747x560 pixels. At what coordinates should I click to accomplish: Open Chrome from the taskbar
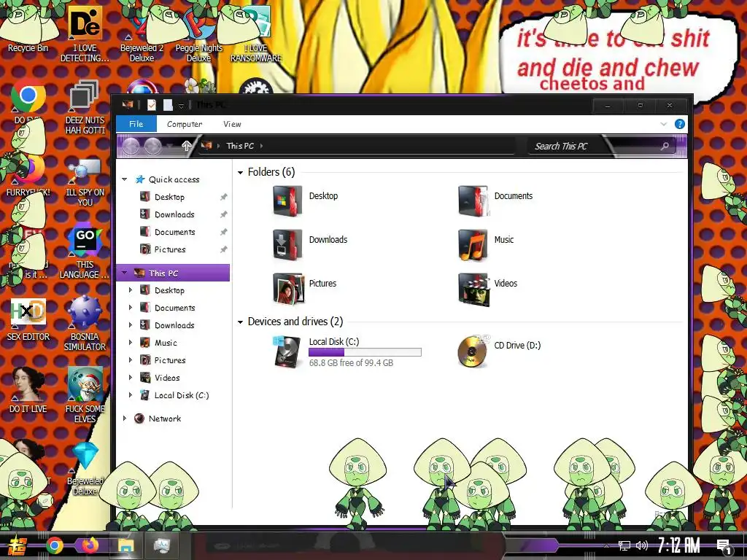(x=54, y=545)
